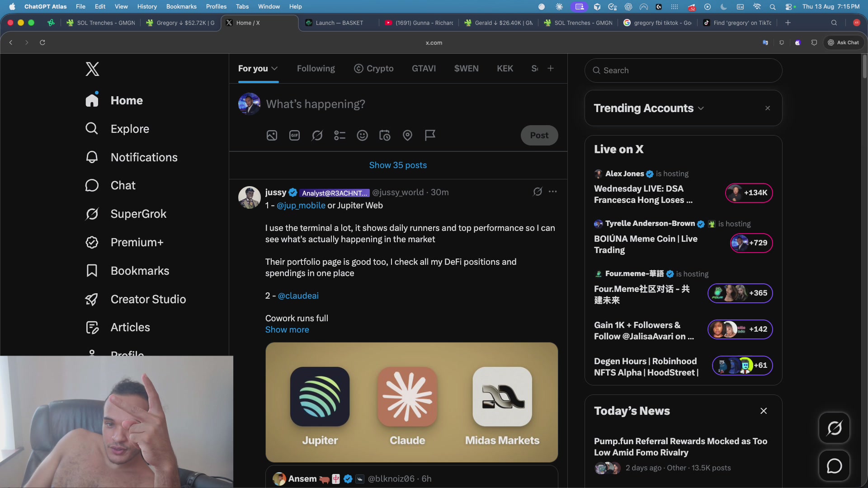This screenshot has width=868, height=488.
Task: Schedule post with calendar clock icon
Action: [385, 135]
